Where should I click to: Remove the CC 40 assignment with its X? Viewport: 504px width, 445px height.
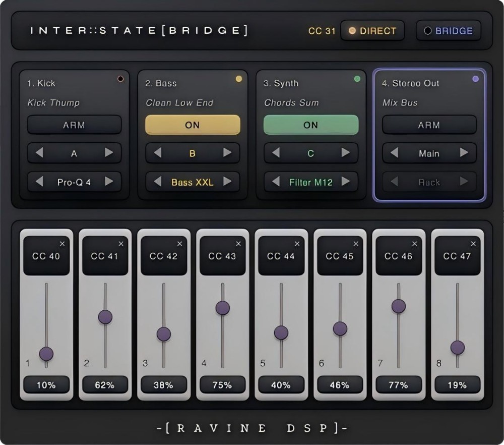(x=62, y=244)
